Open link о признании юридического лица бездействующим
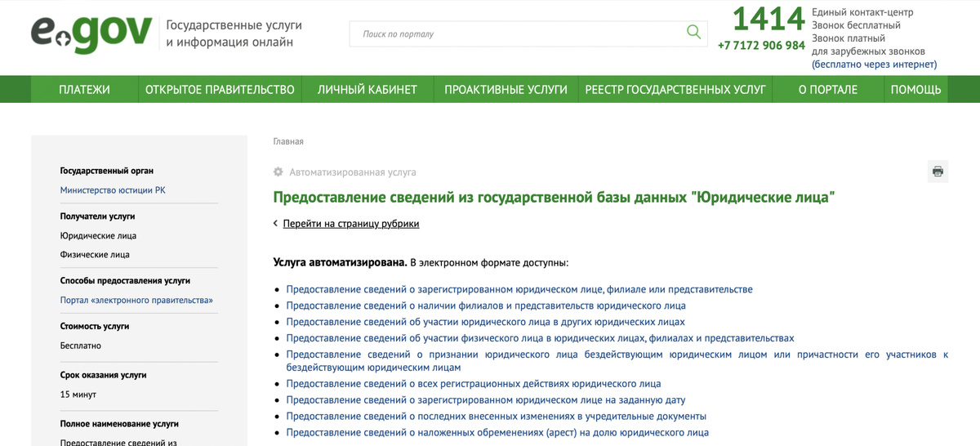Screen dimensions: 980x446 (617, 361)
